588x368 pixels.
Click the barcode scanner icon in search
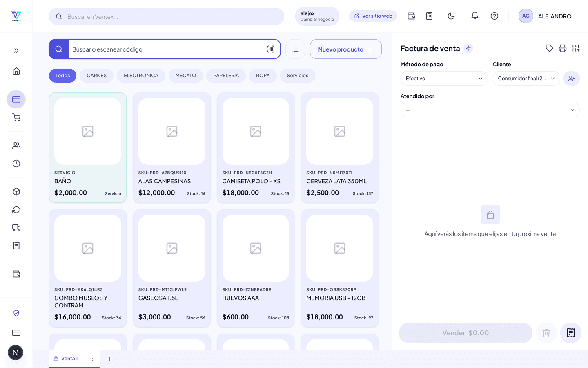pyautogui.click(x=271, y=49)
